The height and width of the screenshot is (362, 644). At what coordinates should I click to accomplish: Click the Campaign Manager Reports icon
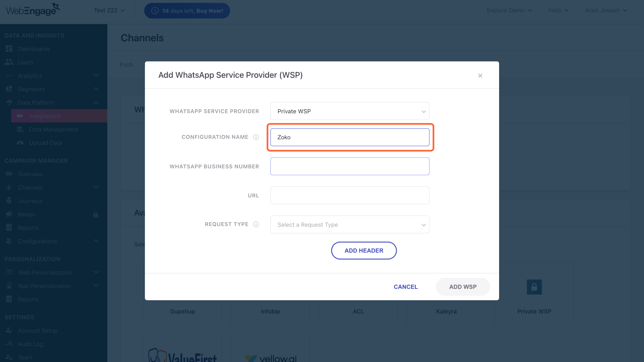[x=9, y=228]
